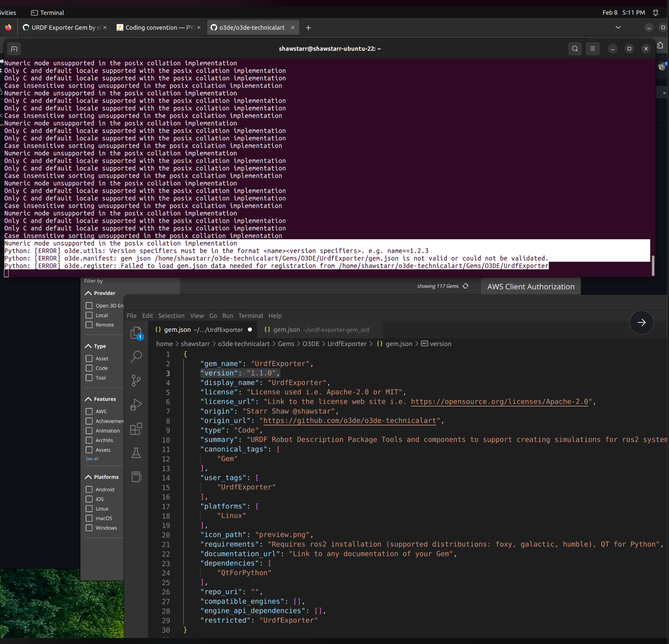This screenshot has width=669, height=644.
Task: Tick the AWS feature checkbox
Action: pos(89,411)
